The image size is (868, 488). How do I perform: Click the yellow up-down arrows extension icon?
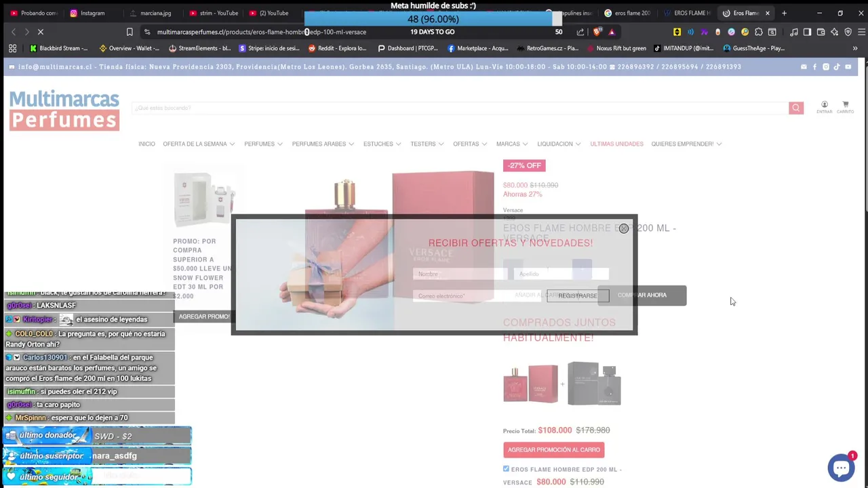click(677, 32)
